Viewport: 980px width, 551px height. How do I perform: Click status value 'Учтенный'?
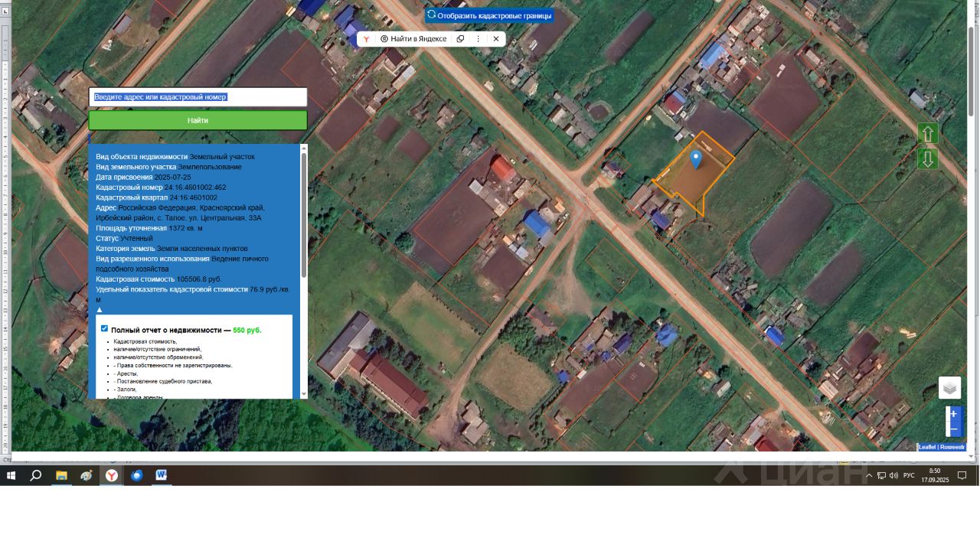[x=136, y=239]
